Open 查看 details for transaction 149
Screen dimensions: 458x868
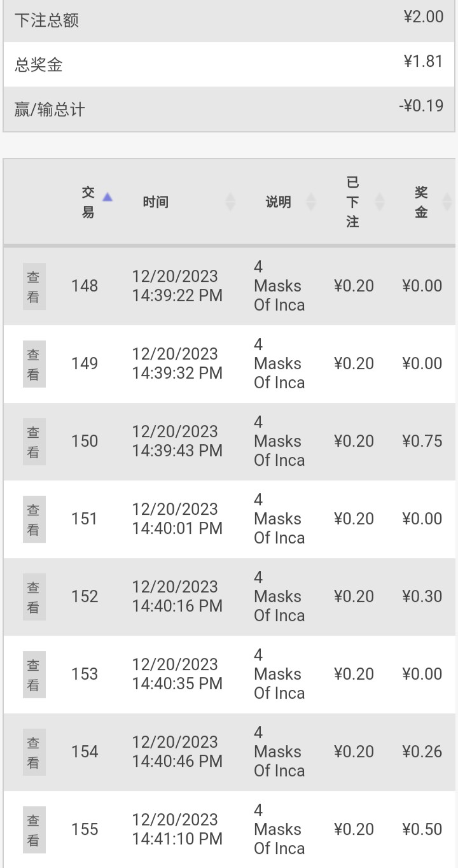pyautogui.click(x=34, y=364)
